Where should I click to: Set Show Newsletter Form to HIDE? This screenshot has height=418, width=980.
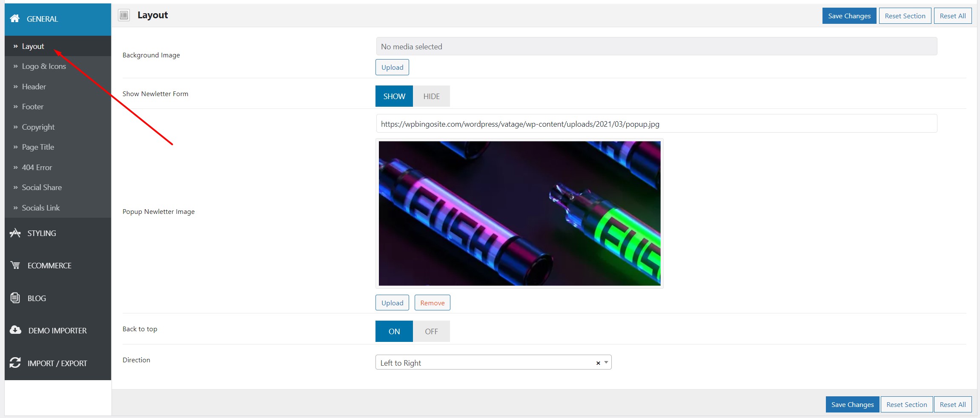pos(431,96)
